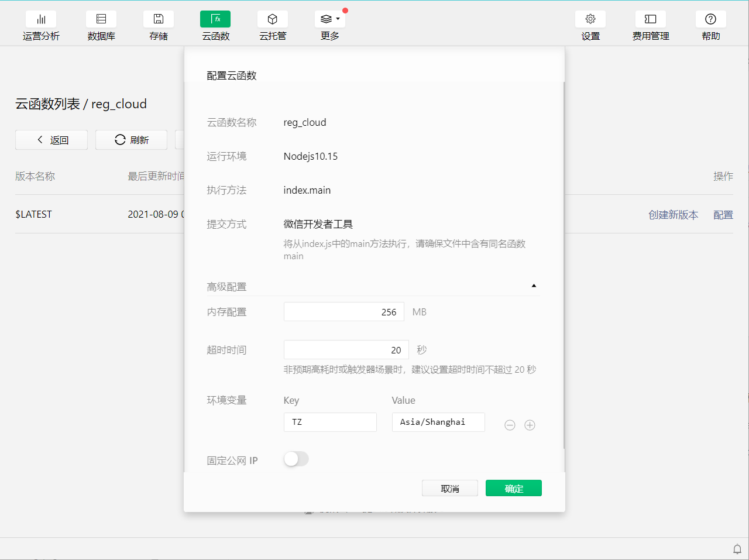Click the 取消 cancel button
This screenshot has width=749, height=560.
[450, 488]
